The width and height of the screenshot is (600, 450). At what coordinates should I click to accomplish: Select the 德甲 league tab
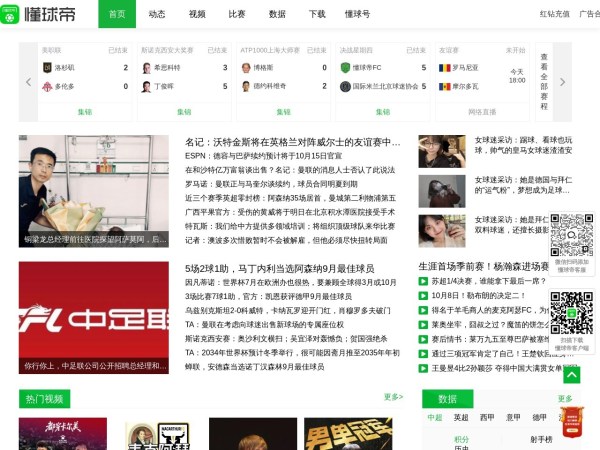[x=539, y=417]
